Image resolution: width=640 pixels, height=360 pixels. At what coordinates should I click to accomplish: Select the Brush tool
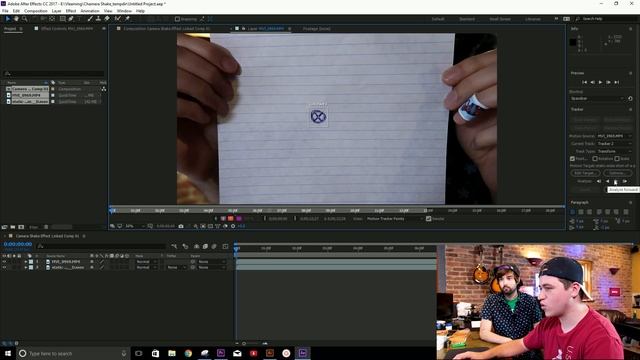(90, 19)
